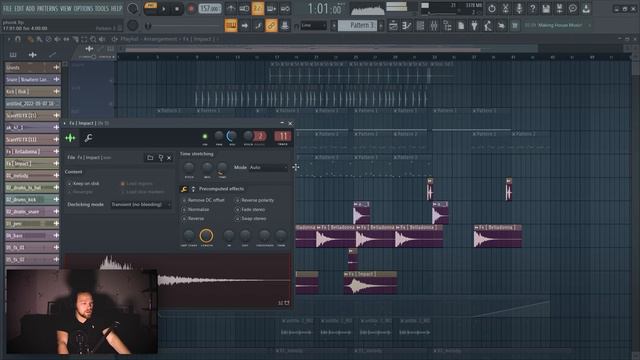Toggle Normalize option
This screenshot has width=640, height=360.
click(x=196, y=209)
